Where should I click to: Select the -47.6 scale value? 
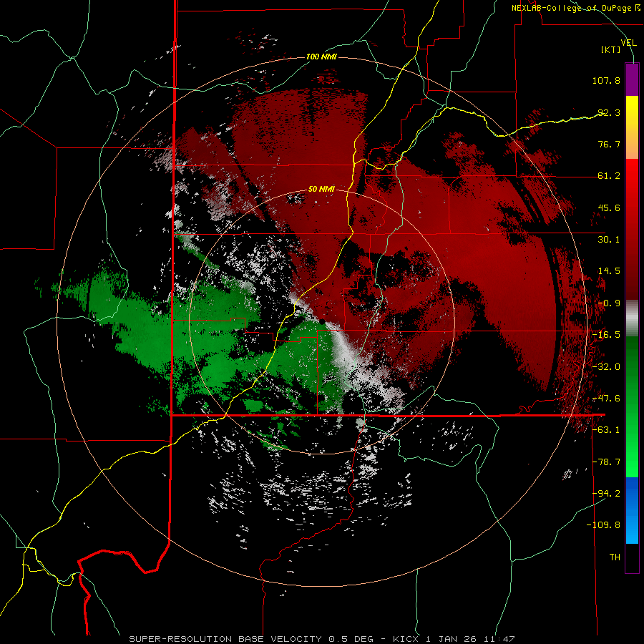coord(606,399)
